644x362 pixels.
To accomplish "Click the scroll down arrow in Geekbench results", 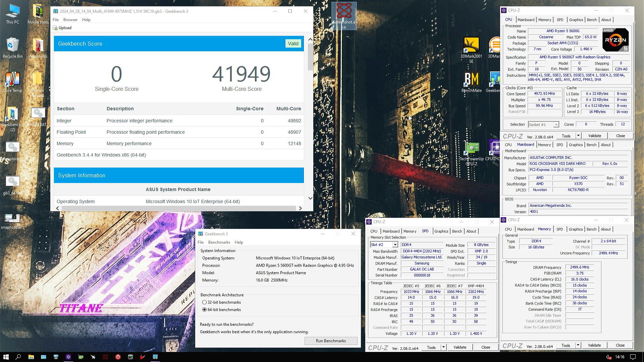I will [x=310, y=198].
